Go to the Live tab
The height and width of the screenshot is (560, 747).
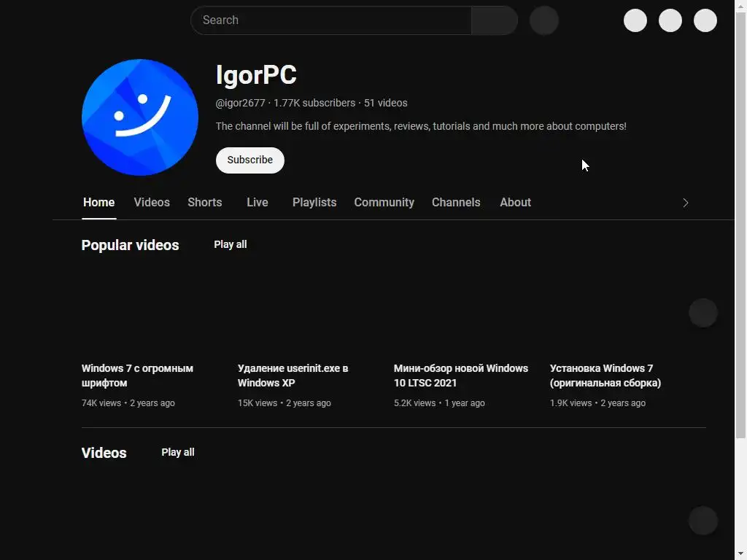258,203
